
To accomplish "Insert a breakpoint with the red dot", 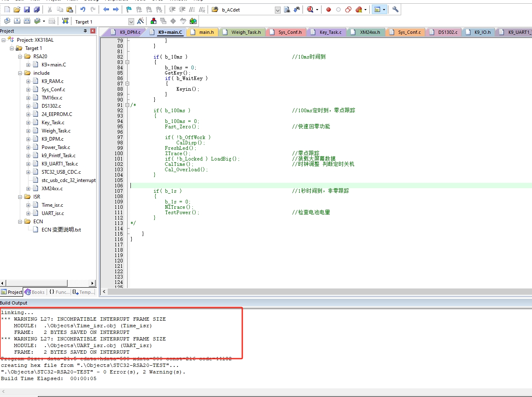I will 329,9.
